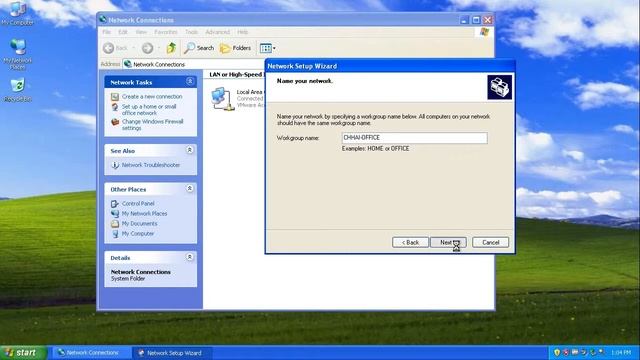Screen dimensions: 640x360
Task: Click the Windows Firewall settings icon
Action: (115, 122)
